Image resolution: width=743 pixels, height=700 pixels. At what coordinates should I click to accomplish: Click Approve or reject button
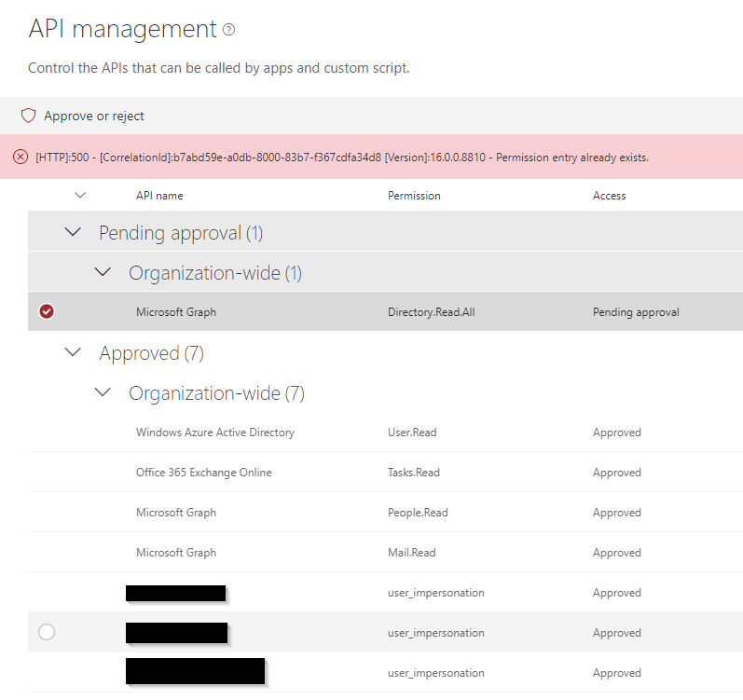tap(82, 116)
